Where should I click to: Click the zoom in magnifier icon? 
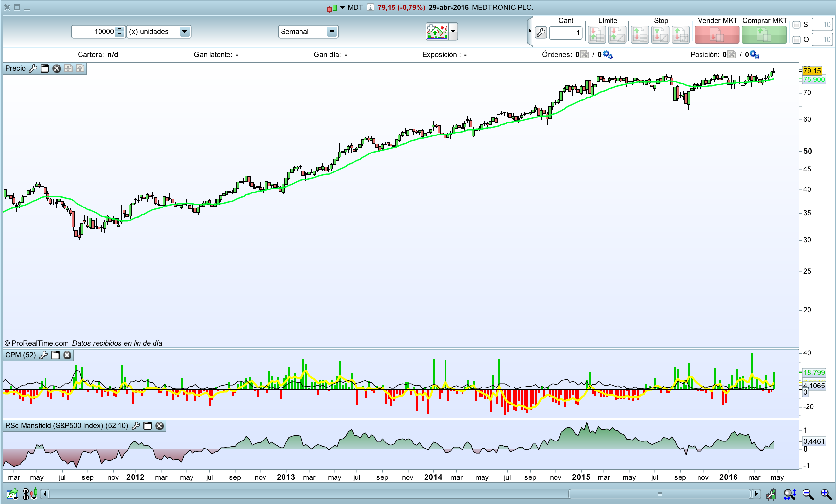(826, 494)
